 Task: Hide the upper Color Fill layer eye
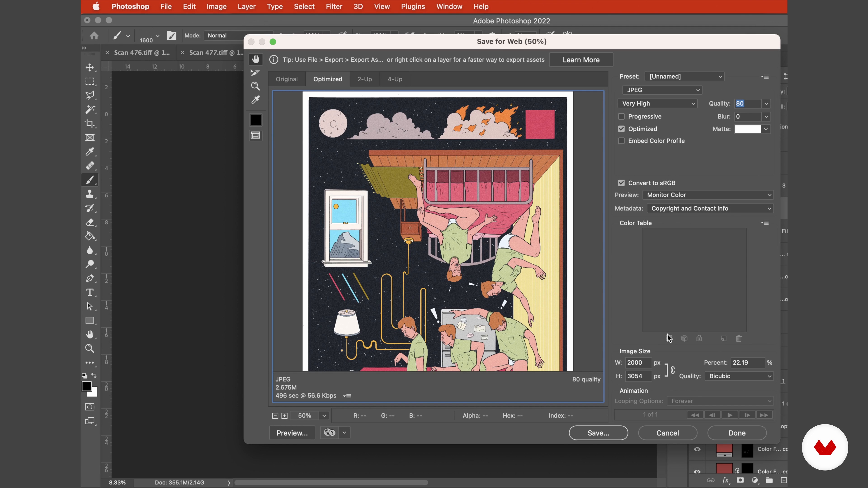click(697, 449)
